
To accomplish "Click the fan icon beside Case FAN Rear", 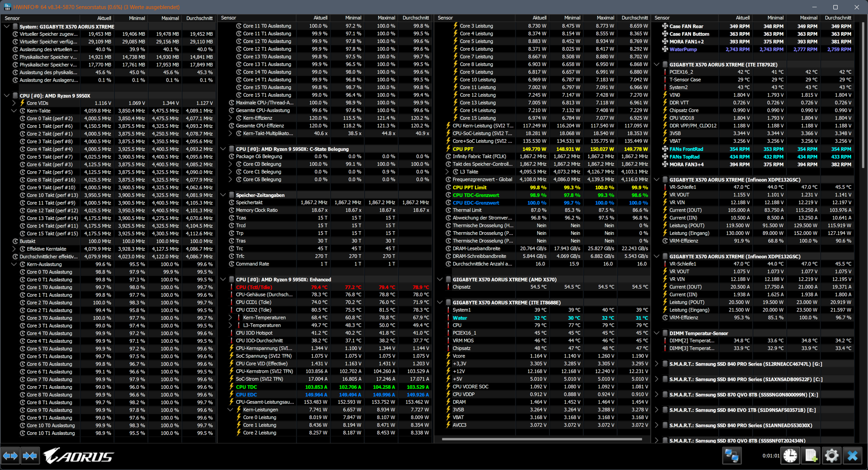I will (x=665, y=26).
